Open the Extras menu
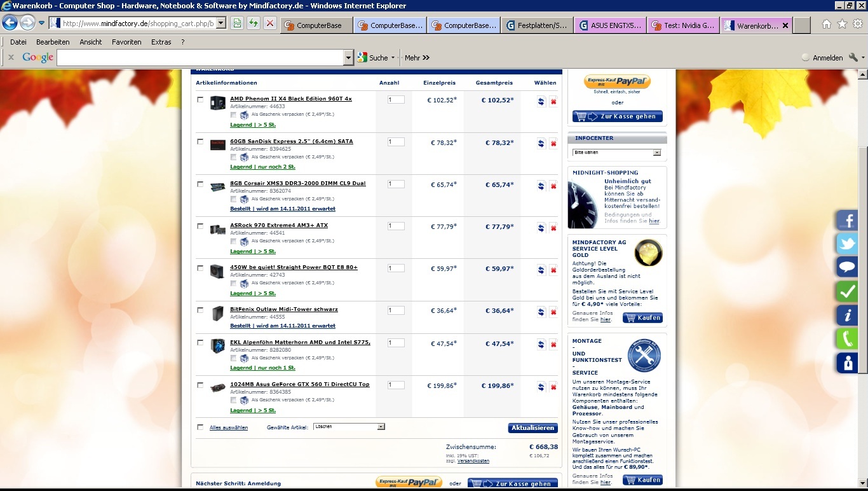 (161, 42)
